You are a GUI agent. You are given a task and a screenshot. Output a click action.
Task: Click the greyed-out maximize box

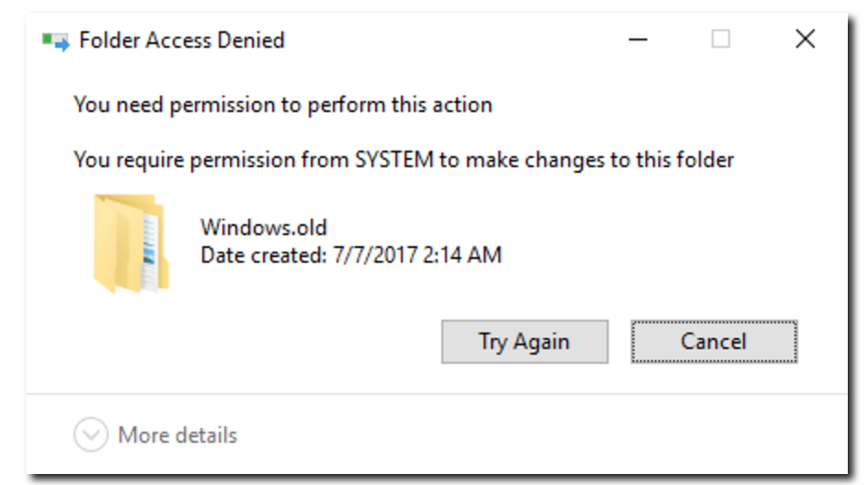[721, 39]
